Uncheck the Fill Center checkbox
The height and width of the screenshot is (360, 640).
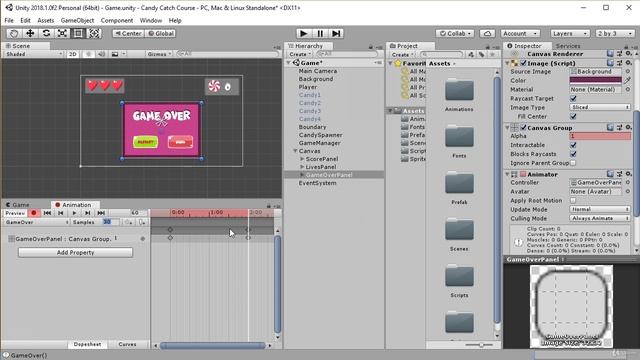[x=573, y=116]
